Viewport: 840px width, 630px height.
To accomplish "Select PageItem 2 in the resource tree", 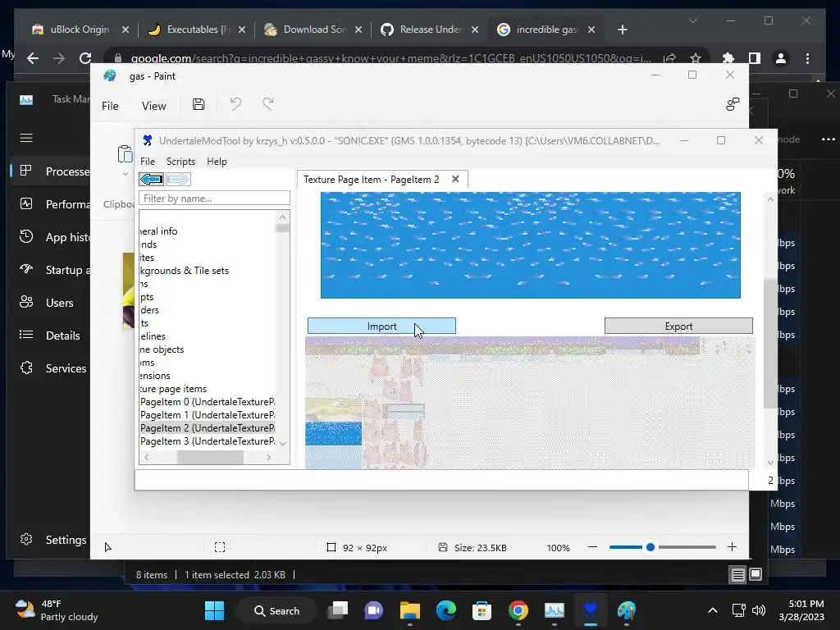I will click(208, 428).
